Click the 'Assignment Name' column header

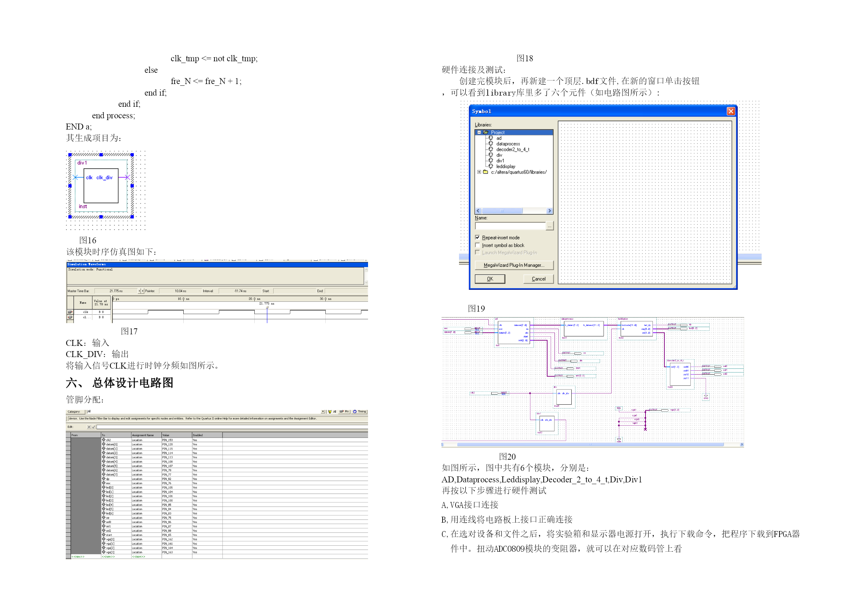(146, 435)
